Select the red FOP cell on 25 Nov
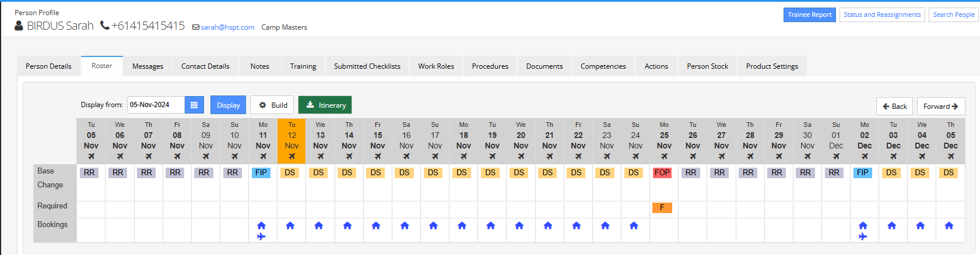 (x=662, y=173)
